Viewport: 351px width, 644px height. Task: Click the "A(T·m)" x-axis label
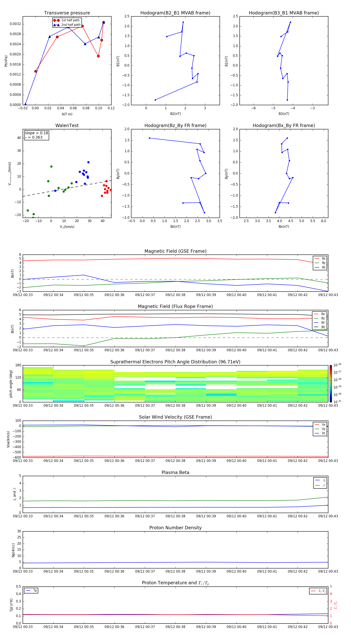point(67,114)
